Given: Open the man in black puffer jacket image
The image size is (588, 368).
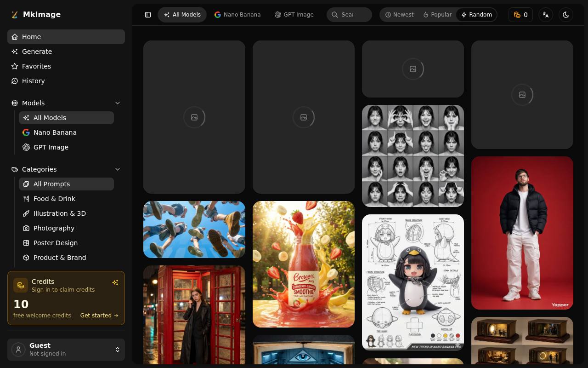Looking at the screenshot, I should coord(522,233).
